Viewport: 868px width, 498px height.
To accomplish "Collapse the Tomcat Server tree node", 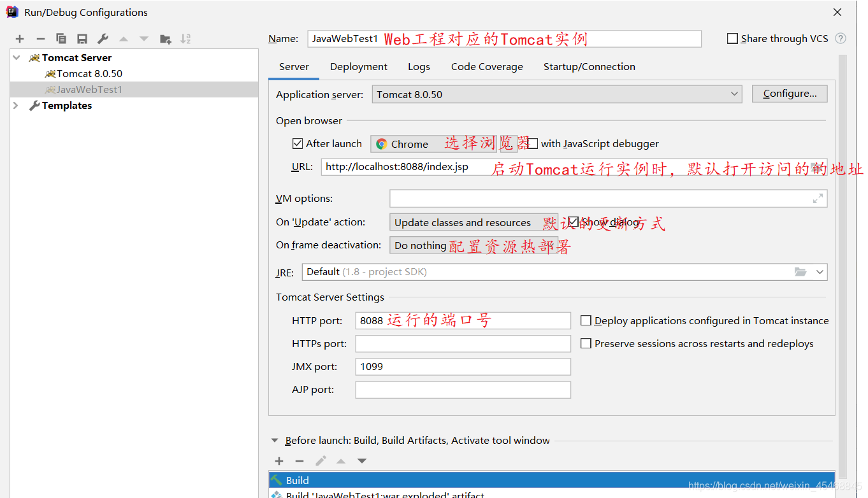I will click(17, 58).
